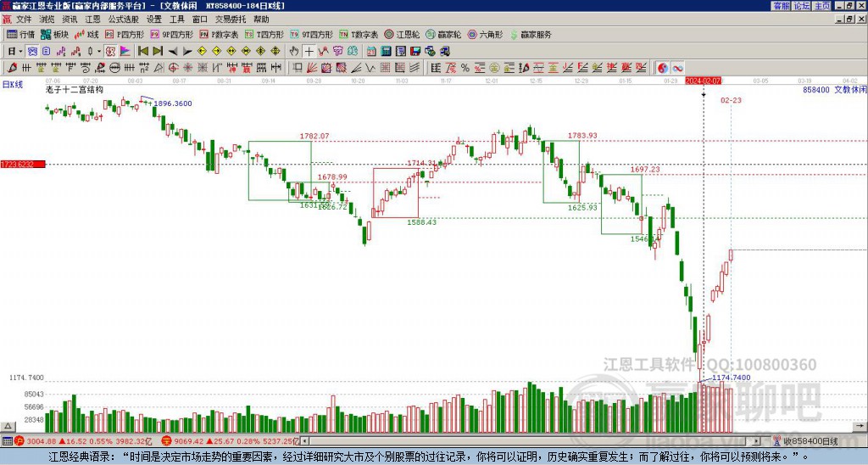Viewport: 868px width, 465px height.
Task: Click the 1174.7400 low price label
Action: pyautogui.click(x=732, y=378)
